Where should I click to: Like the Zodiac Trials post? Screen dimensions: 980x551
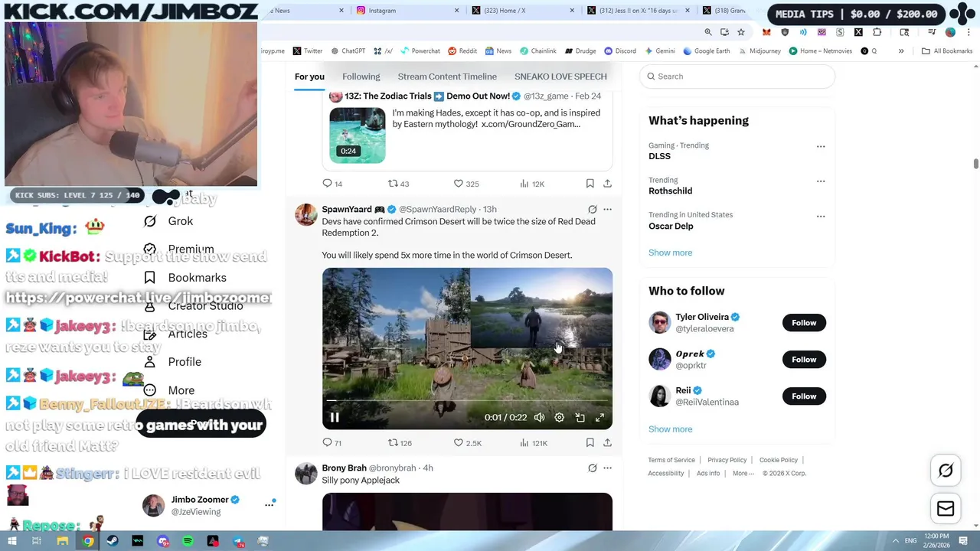click(466, 184)
